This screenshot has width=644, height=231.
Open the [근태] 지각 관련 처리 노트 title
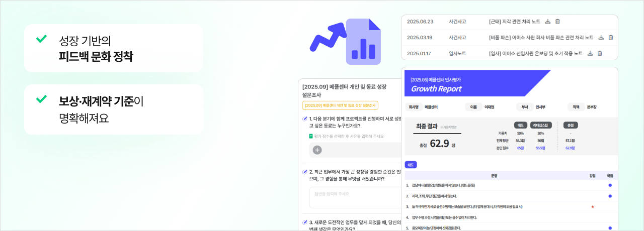(x=514, y=22)
